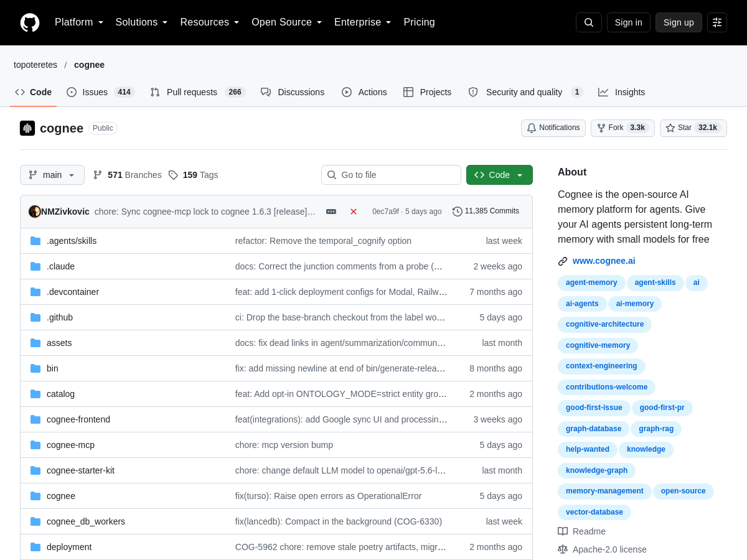This screenshot has height=560, width=747.
Task: Open the main branch selector dropdown
Action: pyautogui.click(x=52, y=175)
